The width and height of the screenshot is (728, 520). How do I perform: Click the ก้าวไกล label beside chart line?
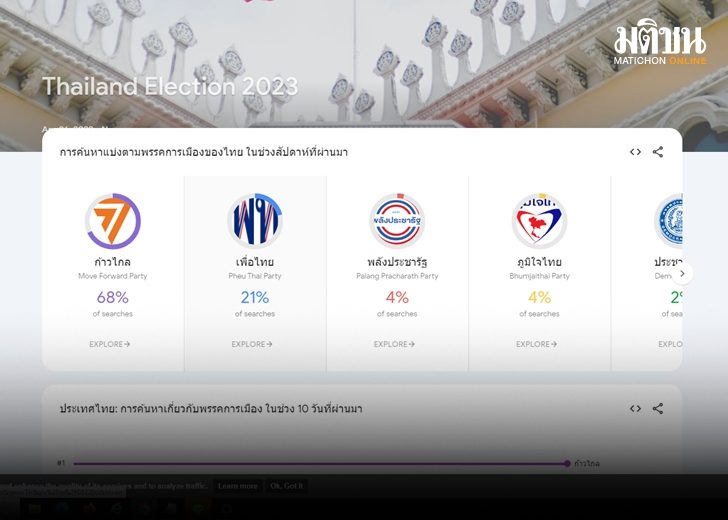tap(587, 463)
